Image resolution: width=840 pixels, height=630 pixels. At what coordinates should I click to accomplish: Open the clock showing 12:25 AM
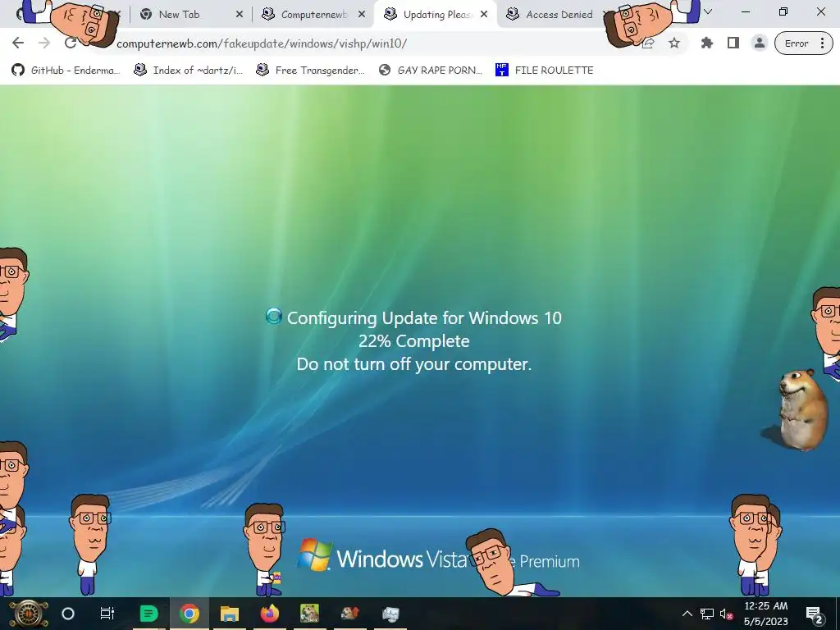(x=766, y=614)
